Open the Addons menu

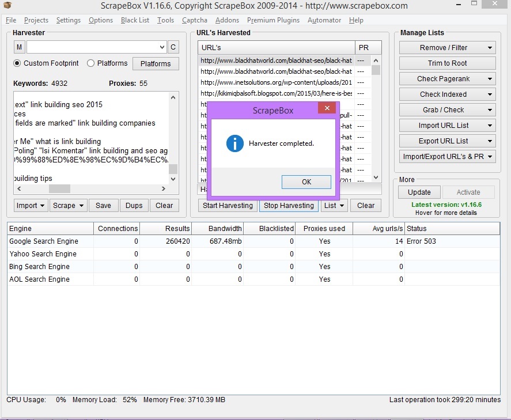[x=227, y=20]
